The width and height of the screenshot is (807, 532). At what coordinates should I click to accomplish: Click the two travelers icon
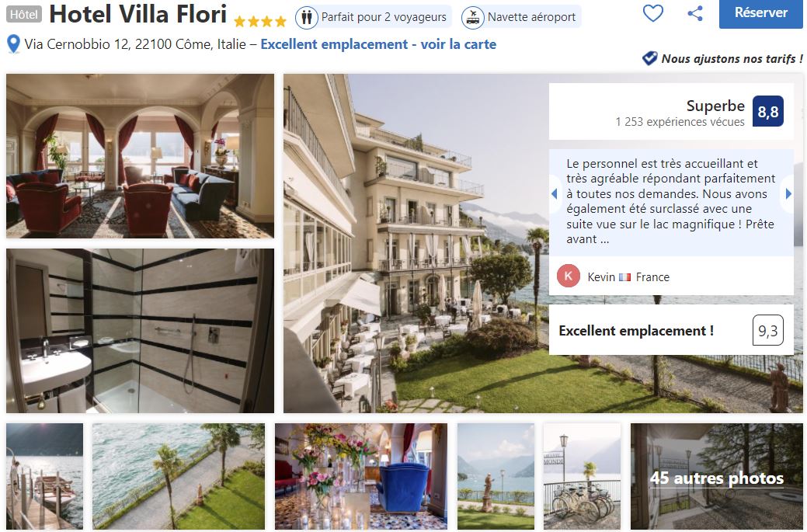click(307, 17)
